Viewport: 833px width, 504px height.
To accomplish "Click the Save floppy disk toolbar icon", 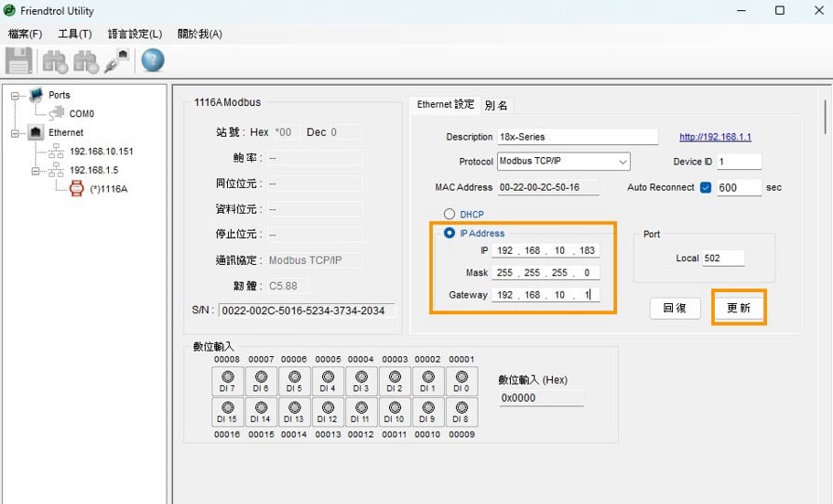I will (19, 61).
